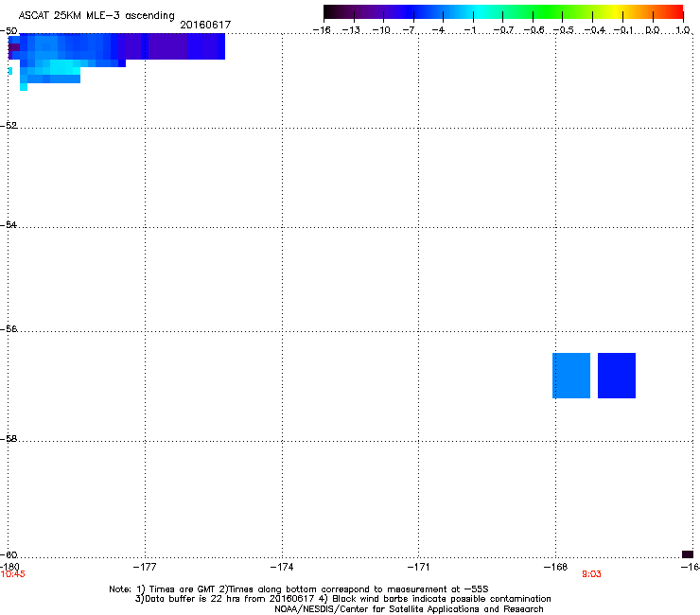Click the '-54' latitude axis label
The height and width of the screenshot is (615, 700).
click(9, 224)
